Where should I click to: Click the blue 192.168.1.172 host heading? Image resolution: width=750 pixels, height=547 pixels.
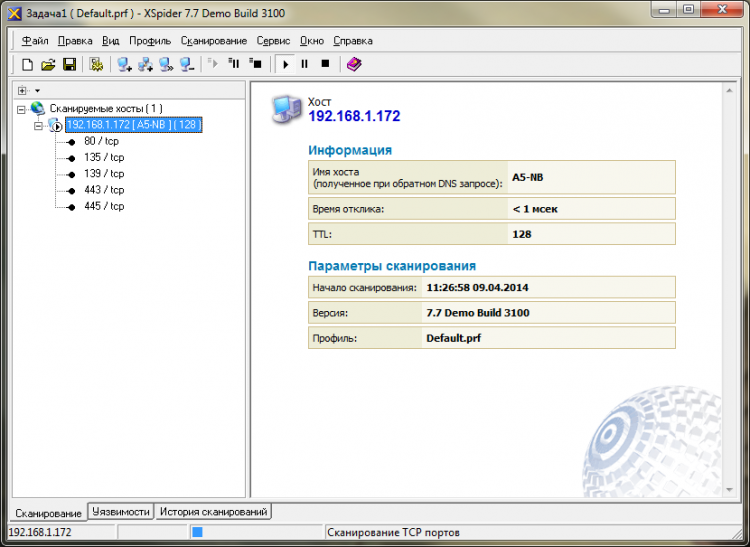[354, 116]
